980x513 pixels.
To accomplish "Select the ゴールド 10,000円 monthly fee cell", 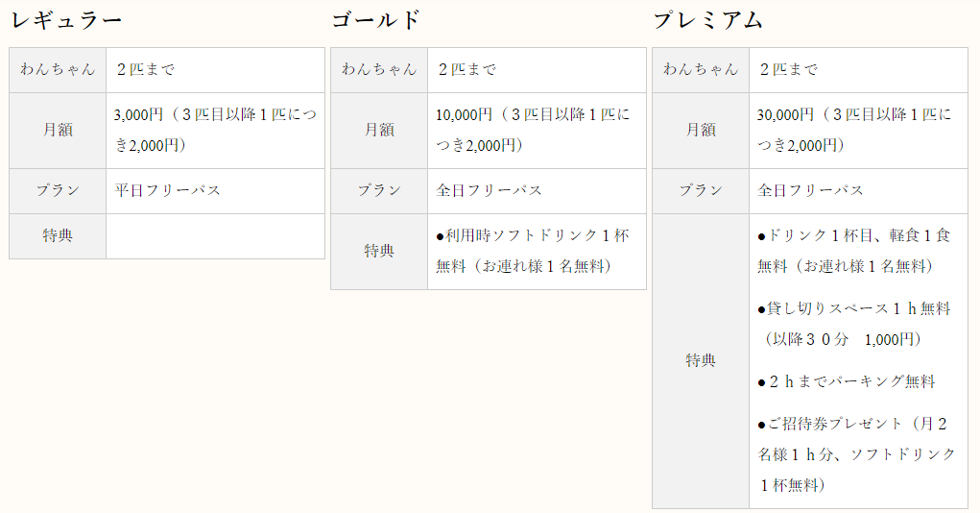I will pyautogui.click(x=537, y=130).
